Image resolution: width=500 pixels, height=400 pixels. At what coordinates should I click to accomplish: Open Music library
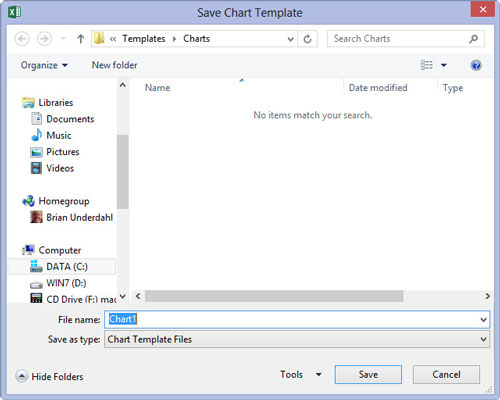(x=51, y=135)
